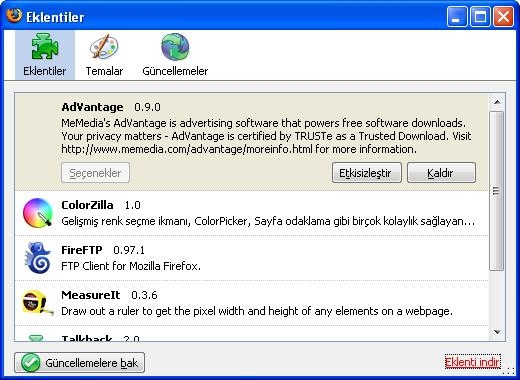This screenshot has width=520, height=380.
Task: Click Güncellemelere bak button
Action: coord(79,363)
